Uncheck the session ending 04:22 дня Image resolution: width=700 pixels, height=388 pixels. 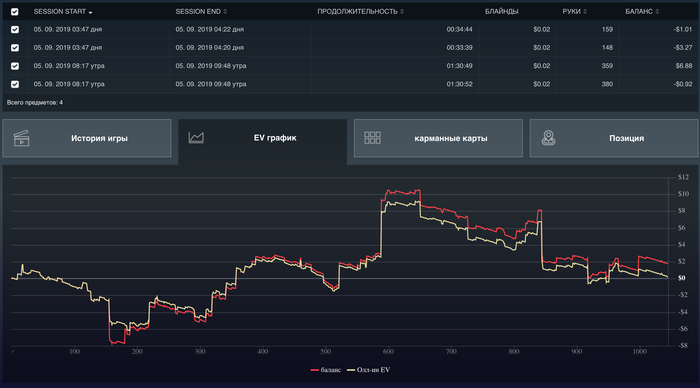(15, 29)
